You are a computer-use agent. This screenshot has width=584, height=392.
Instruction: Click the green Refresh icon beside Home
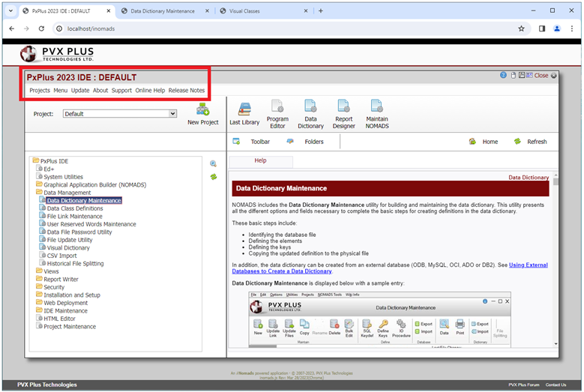coord(517,142)
